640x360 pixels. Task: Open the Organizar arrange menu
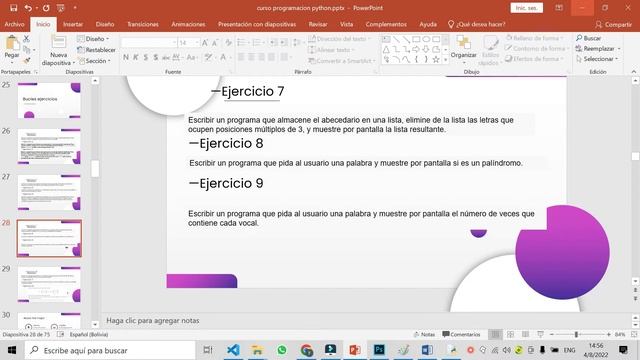point(464,50)
